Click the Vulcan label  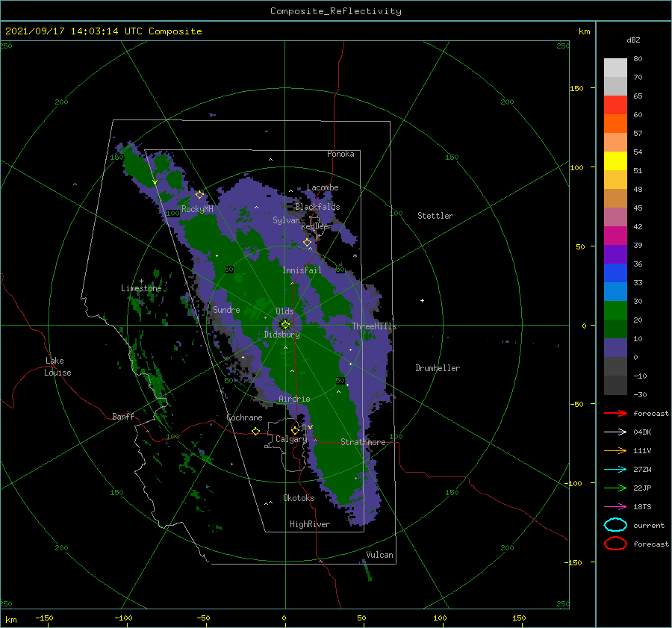coord(380,555)
